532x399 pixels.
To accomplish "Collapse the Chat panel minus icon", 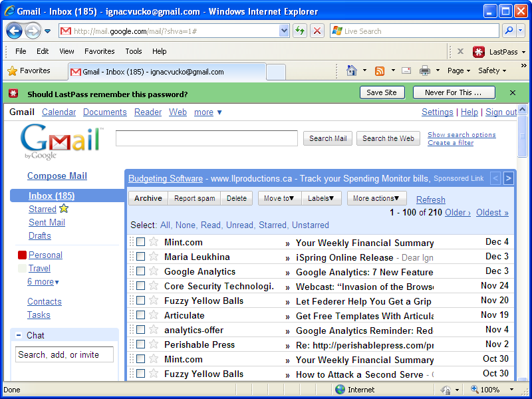I will pos(19,336).
